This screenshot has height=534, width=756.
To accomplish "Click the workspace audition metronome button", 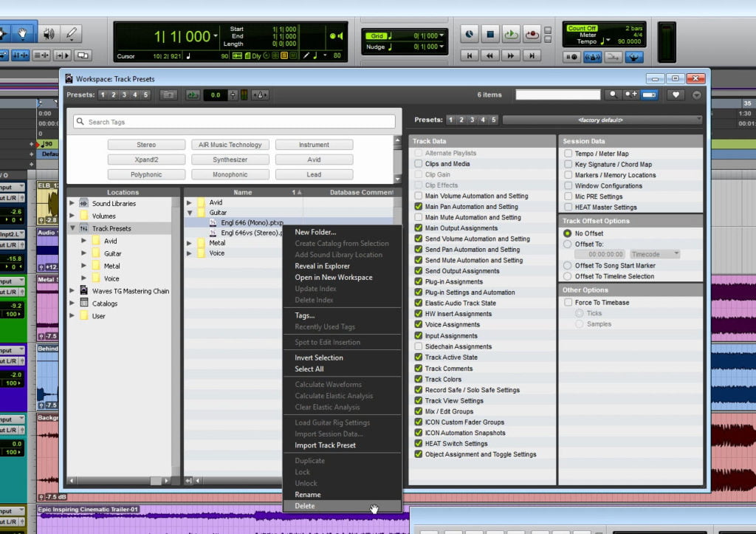I will point(260,95).
